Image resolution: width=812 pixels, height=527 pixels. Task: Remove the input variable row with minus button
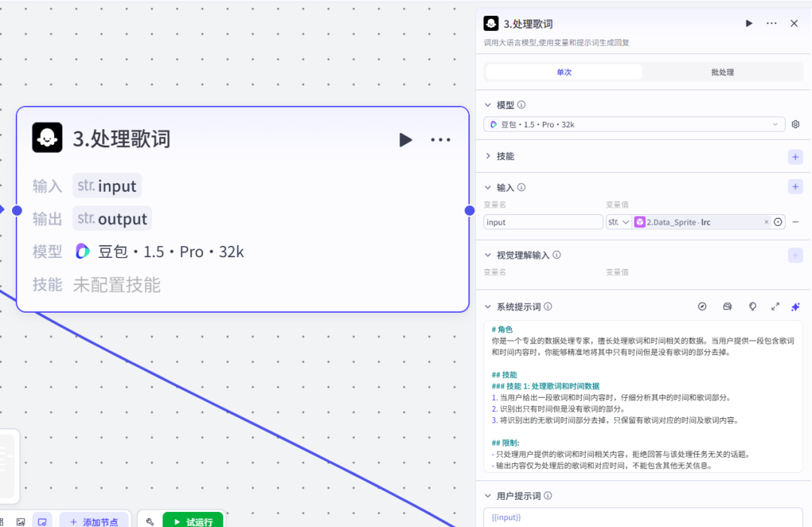tap(795, 222)
